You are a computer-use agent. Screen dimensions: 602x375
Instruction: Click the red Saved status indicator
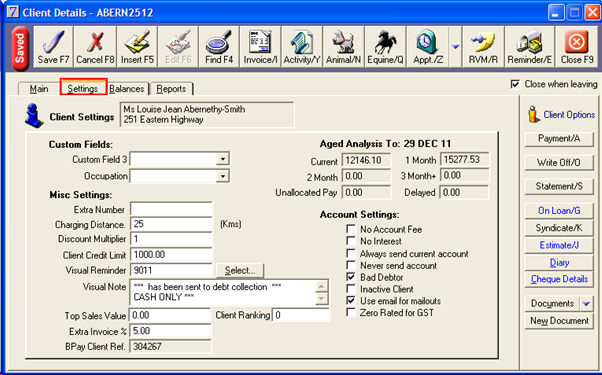[20, 49]
